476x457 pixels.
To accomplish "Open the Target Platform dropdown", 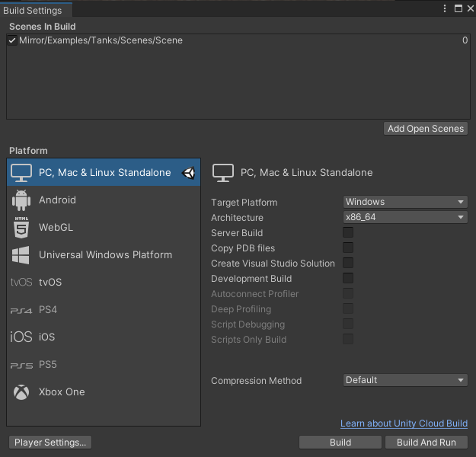I will 404,202.
